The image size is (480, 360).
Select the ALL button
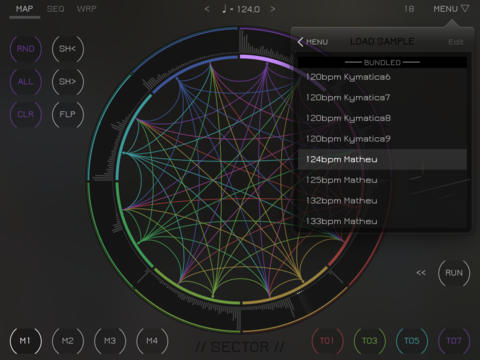26,82
